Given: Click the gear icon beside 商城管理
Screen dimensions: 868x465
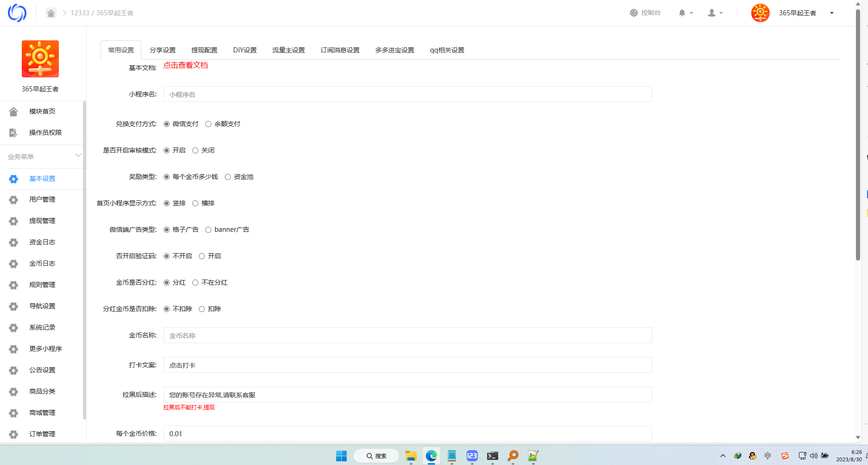Looking at the screenshot, I should 13,413.
